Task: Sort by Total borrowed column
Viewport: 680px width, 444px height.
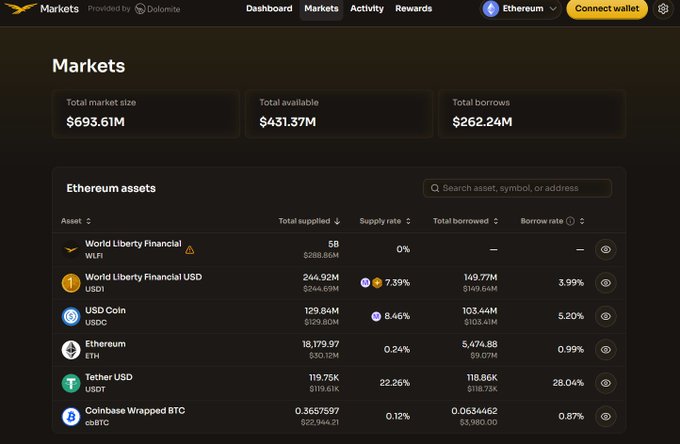Action: pos(465,221)
